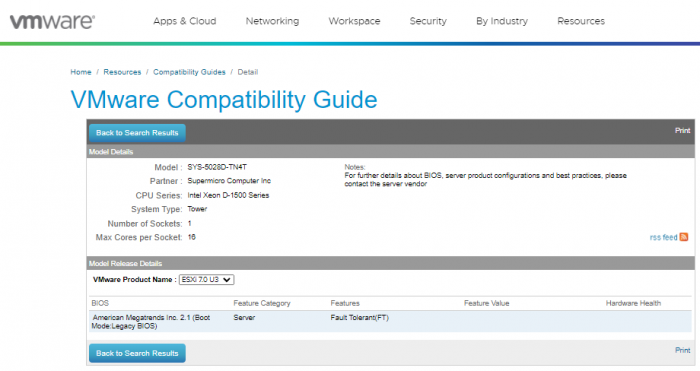Select the System Type value Tower

(197, 209)
